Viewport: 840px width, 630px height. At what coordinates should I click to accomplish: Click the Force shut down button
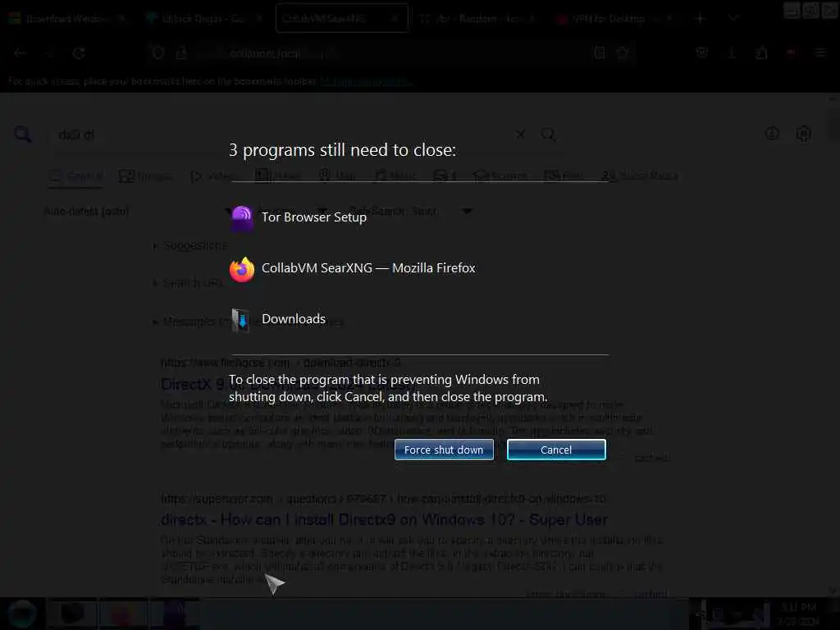click(x=444, y=450)
